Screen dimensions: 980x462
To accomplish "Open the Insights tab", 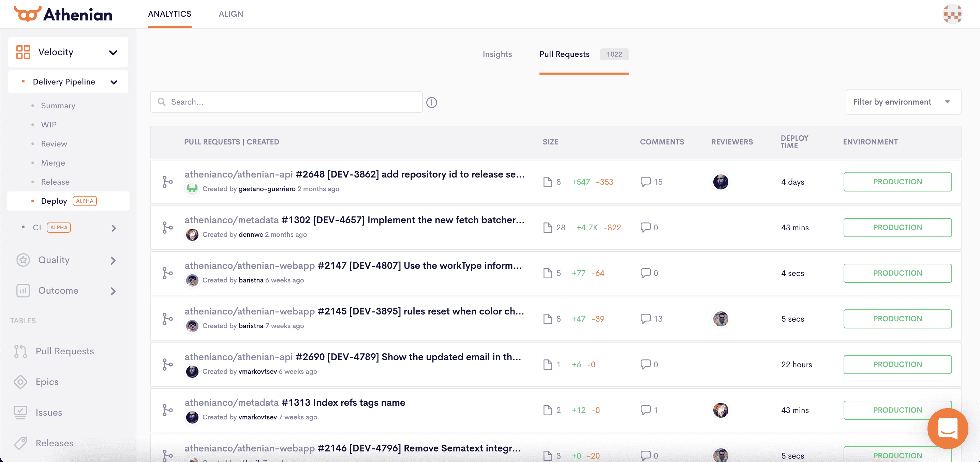I will pyautogui.click(x=497, y=54).
